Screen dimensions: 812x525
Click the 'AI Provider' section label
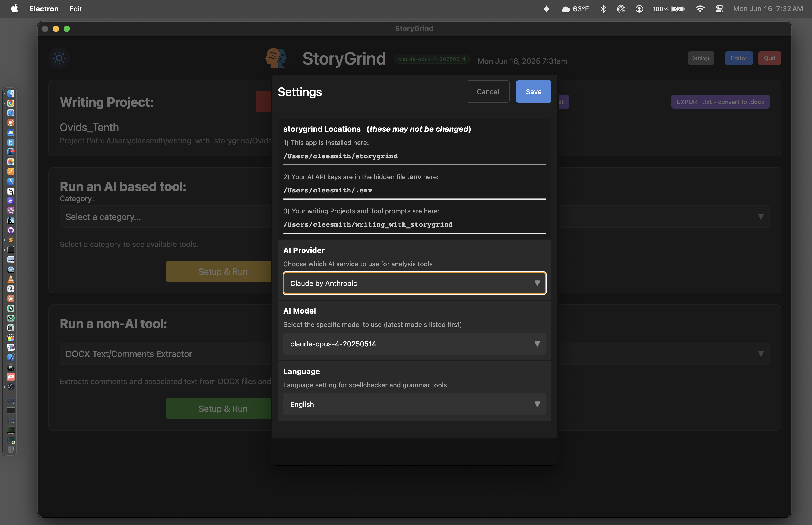304,250
